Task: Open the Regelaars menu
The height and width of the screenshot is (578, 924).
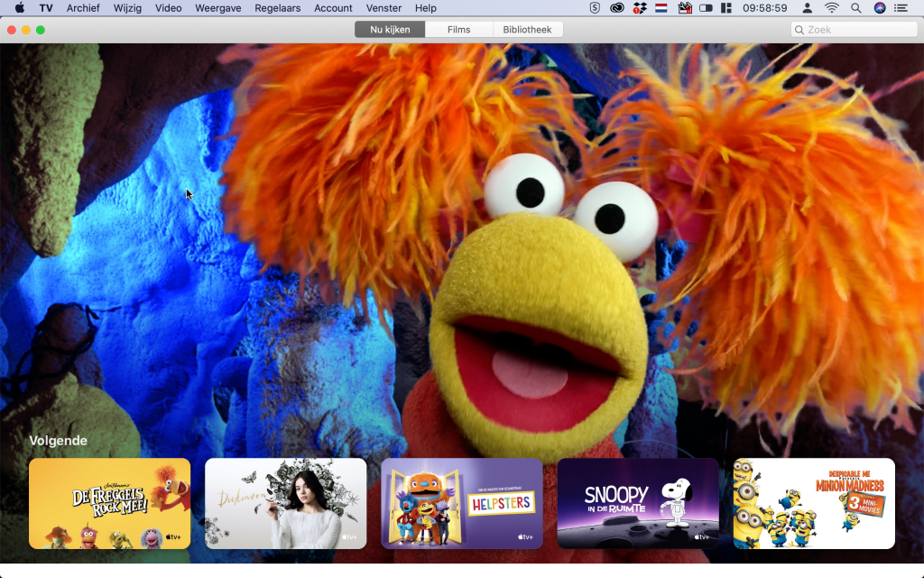Action: click(x=277, y=8)
